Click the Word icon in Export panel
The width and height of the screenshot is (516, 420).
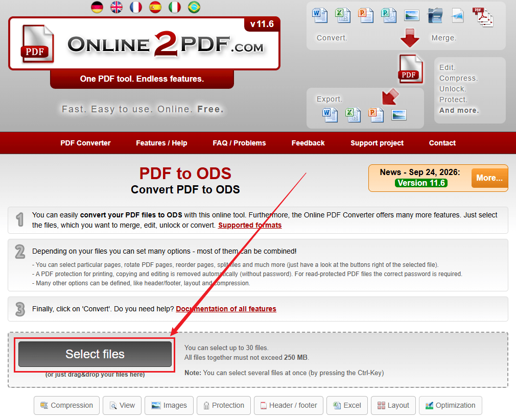[330, 115]
